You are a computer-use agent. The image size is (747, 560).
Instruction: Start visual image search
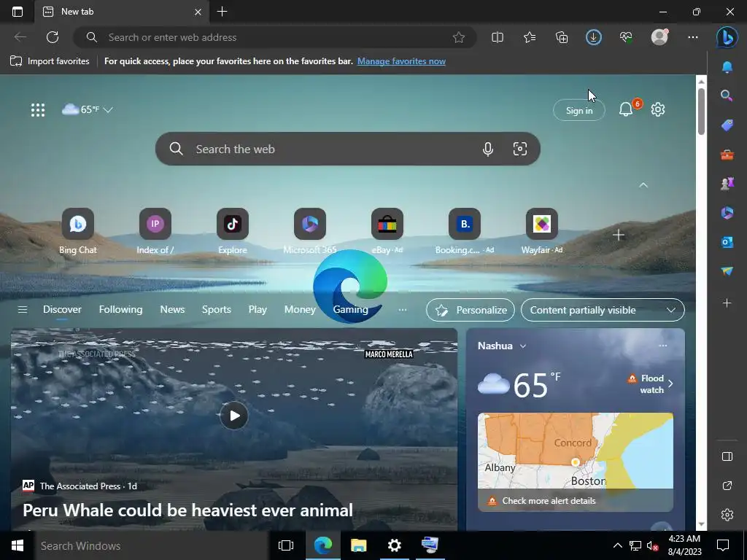(519, 149)
